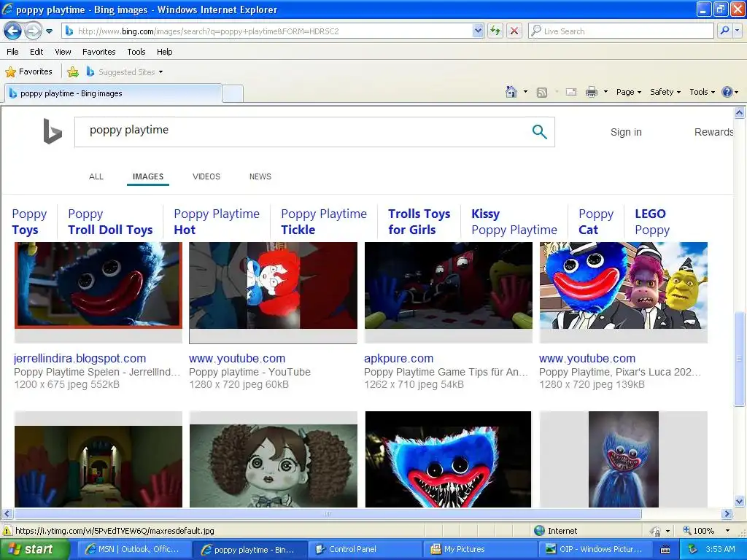
Task: Click the vertical scrollbar down arrow
Action: click(740, 501)
